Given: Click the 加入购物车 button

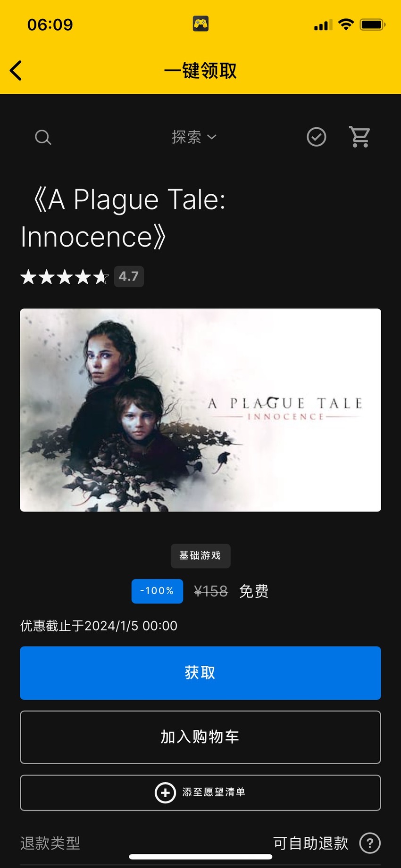Looking at the screenshot, I should point(200,737).
